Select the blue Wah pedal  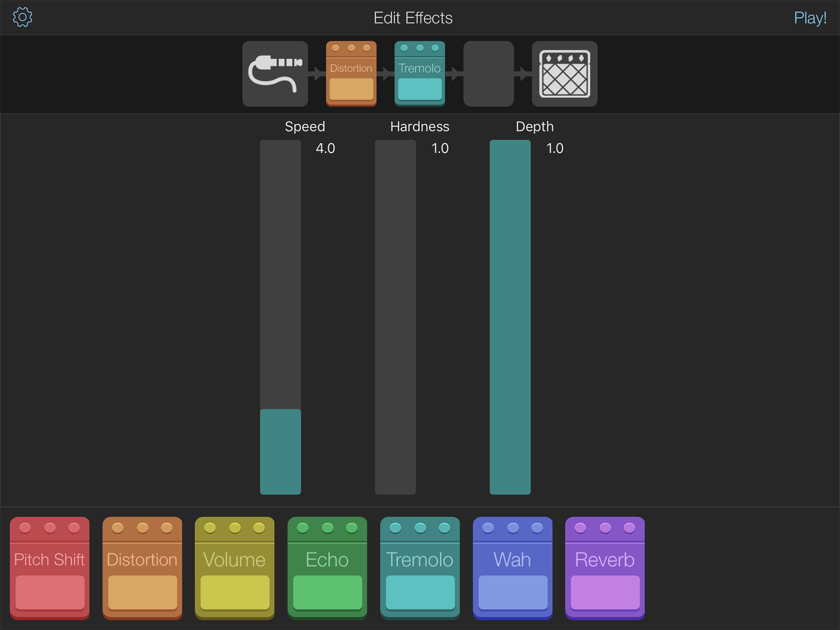512,568
